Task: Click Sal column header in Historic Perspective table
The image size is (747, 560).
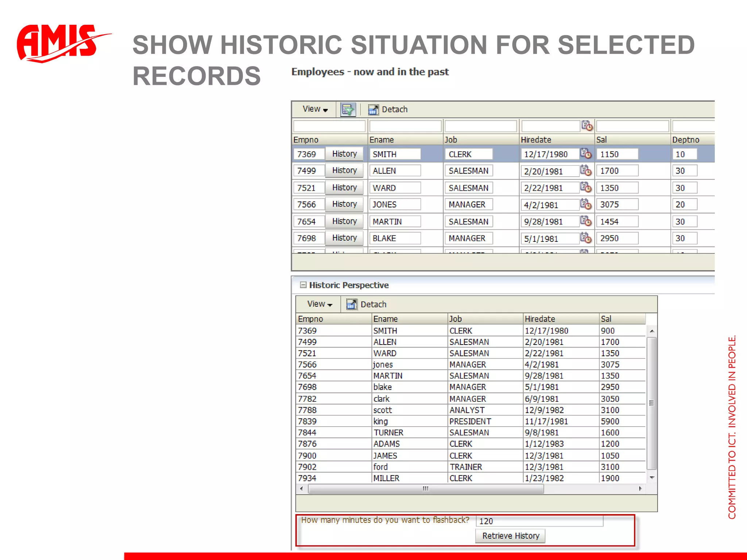Action: click(622, 319)
